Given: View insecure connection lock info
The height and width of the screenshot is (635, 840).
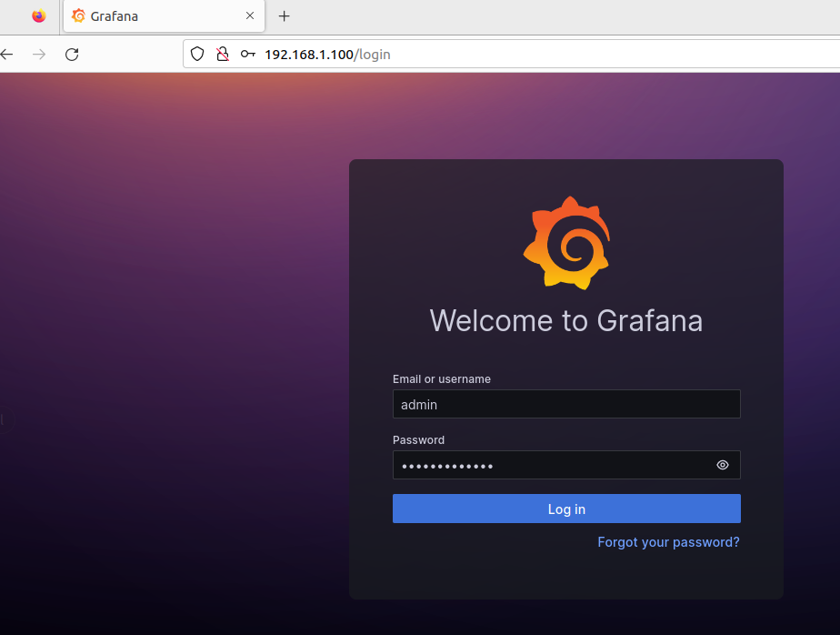Looking at the screenshot, I should pyautogui.click(x=222, y=55).
